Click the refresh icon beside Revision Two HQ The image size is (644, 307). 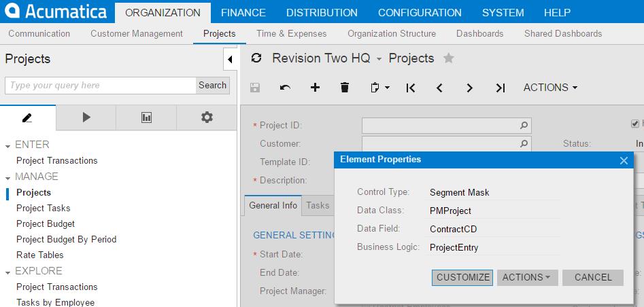(256, 58)
